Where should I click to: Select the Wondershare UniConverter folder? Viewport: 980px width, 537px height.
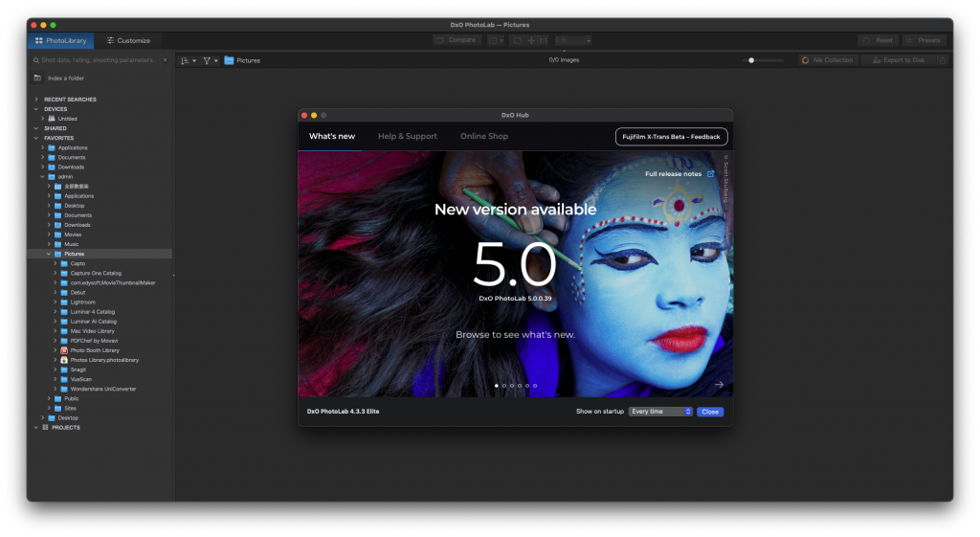point(103,389)
